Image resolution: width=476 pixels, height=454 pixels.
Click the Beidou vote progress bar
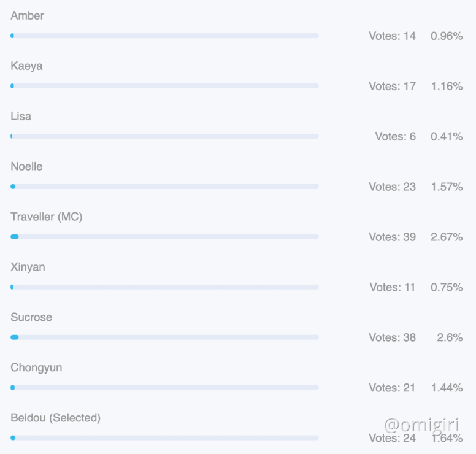click(164, 438)
